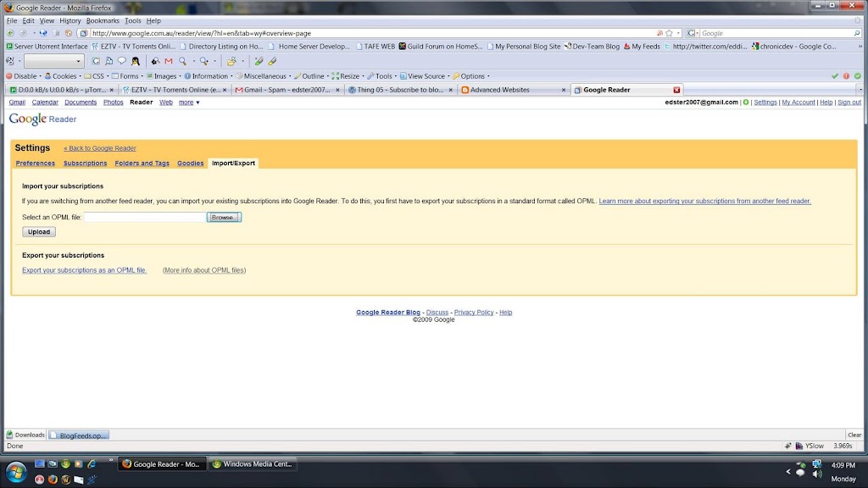
Task: Click the green checkmark validation icon
Action: [x=835, y=76]
